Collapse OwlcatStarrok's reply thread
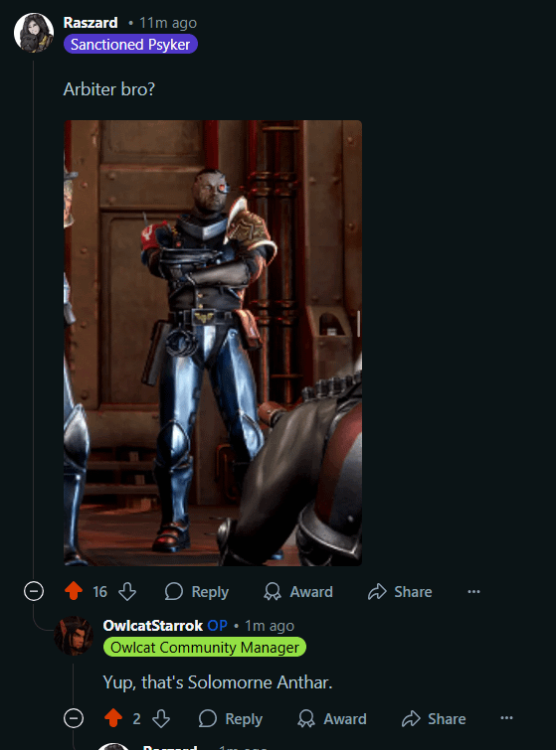 pos(73,718)
